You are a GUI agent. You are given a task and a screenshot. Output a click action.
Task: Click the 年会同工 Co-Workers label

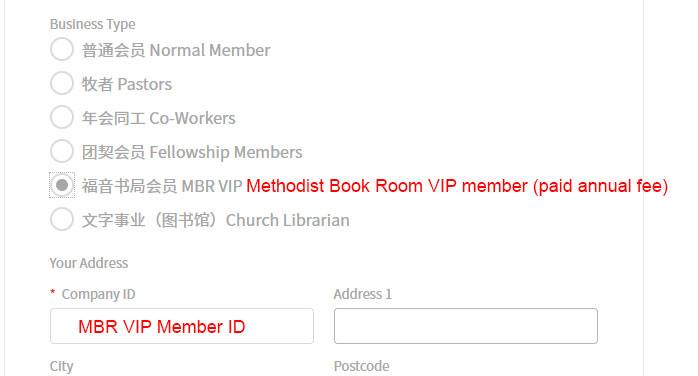(x=158, y=118)
